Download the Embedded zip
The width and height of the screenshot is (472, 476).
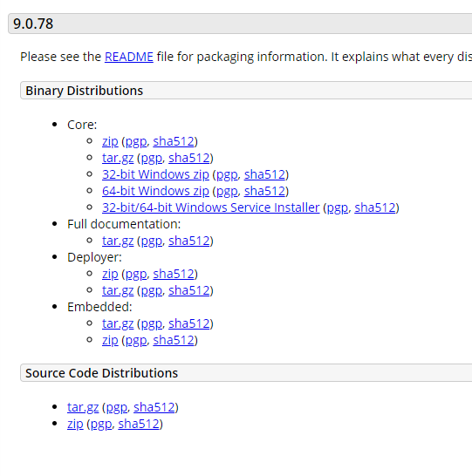point(110,340)
